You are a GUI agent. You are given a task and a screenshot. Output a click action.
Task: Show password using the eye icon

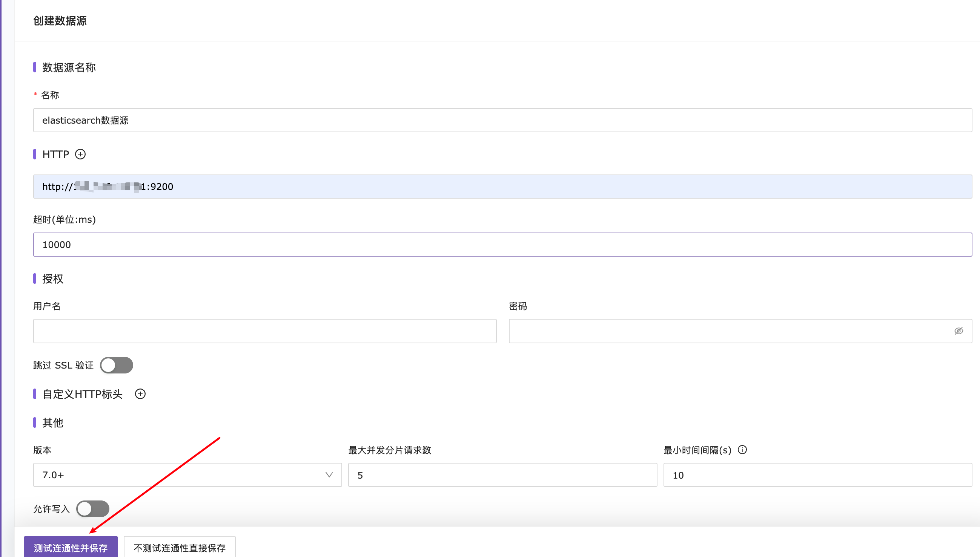[x=958, y=331]
